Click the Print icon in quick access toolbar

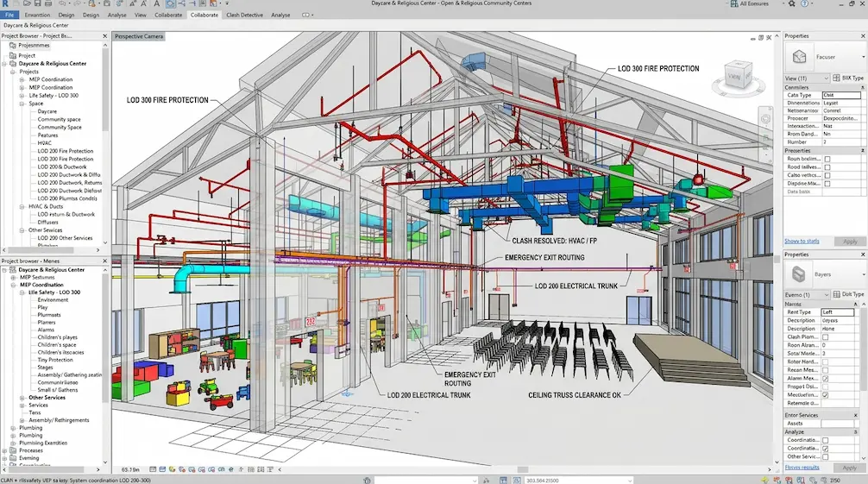[x=48, y=3]
